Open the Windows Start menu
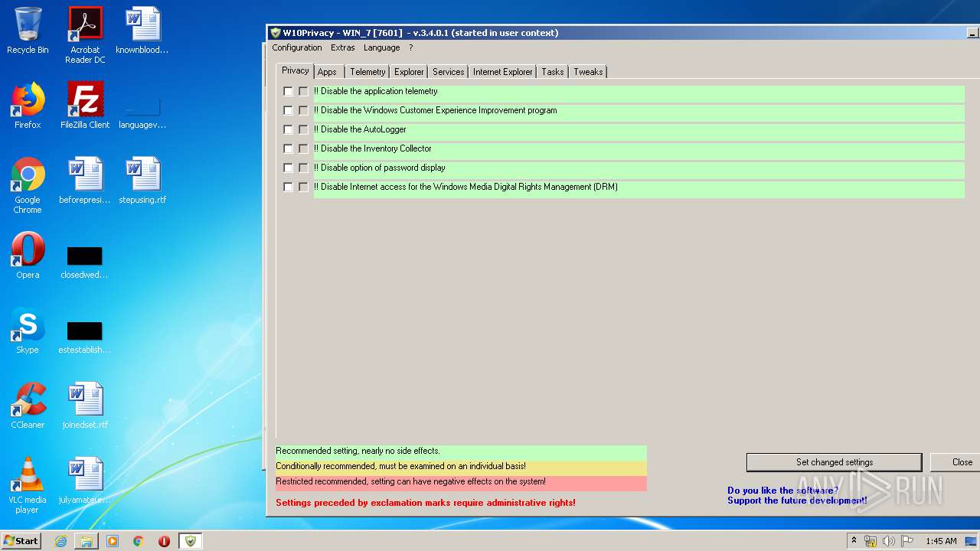980x551 pixels. click(21, 541)
